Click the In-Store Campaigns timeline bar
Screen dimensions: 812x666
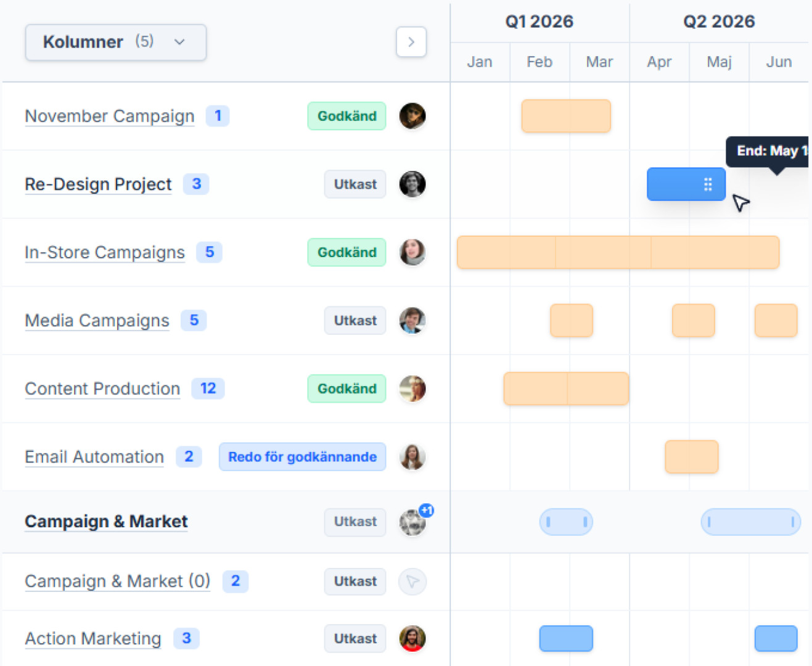(x=618, y=252)
